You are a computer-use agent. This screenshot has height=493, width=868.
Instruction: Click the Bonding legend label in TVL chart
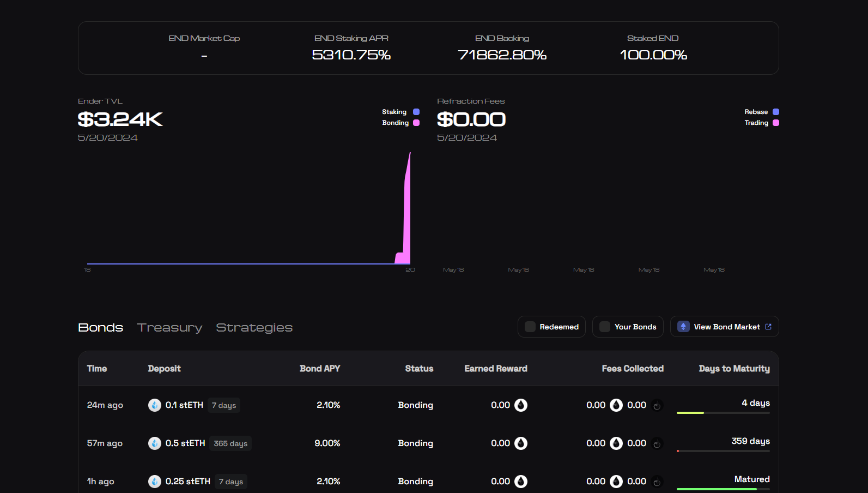[396, 123]
